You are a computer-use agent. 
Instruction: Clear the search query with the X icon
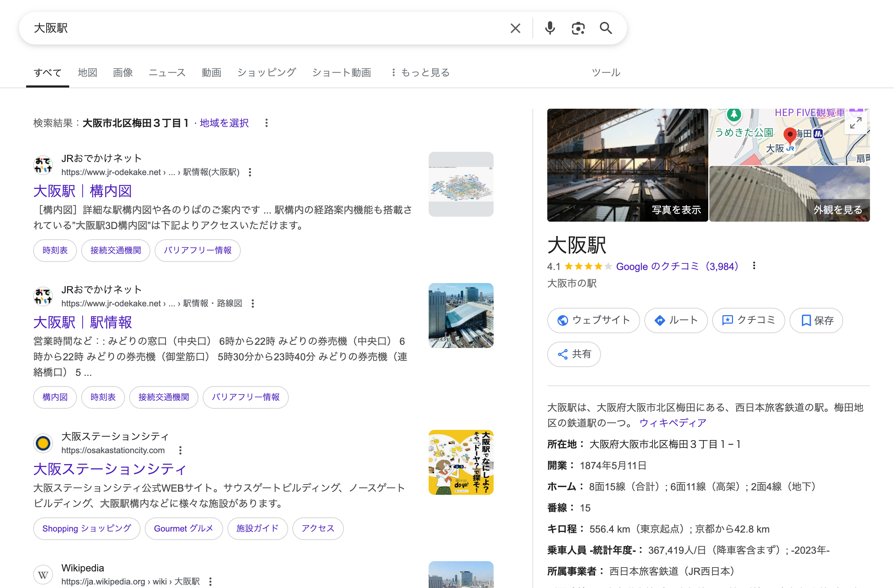515,28
